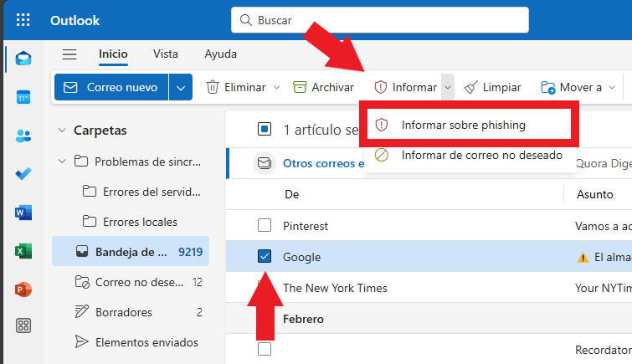Click the Google sender name
Image resolution: width=632 pixels, height=364 pixels.
302,257
